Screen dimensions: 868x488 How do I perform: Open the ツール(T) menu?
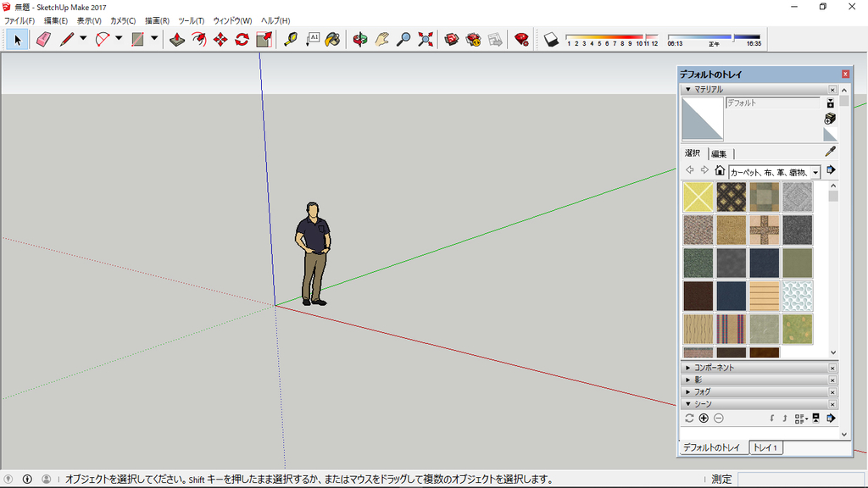point(191,20)
